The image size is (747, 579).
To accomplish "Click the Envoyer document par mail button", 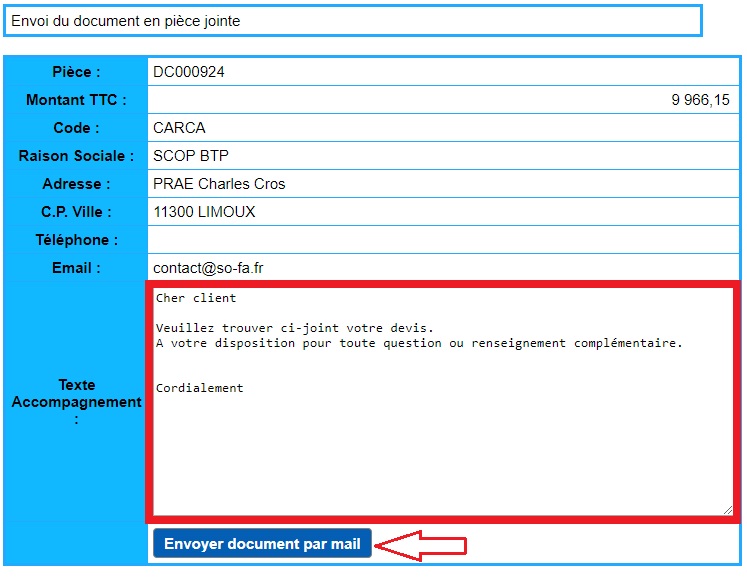I will tap(262, 544).
